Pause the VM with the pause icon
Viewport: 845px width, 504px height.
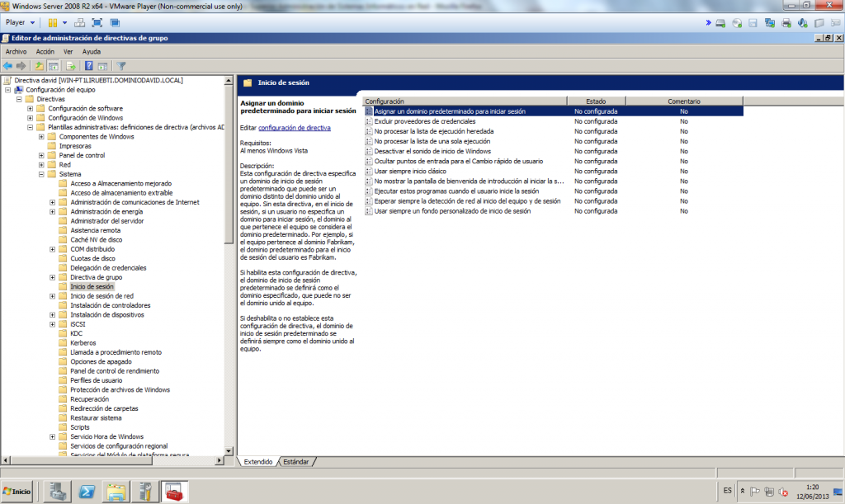(x=53, y=22)
